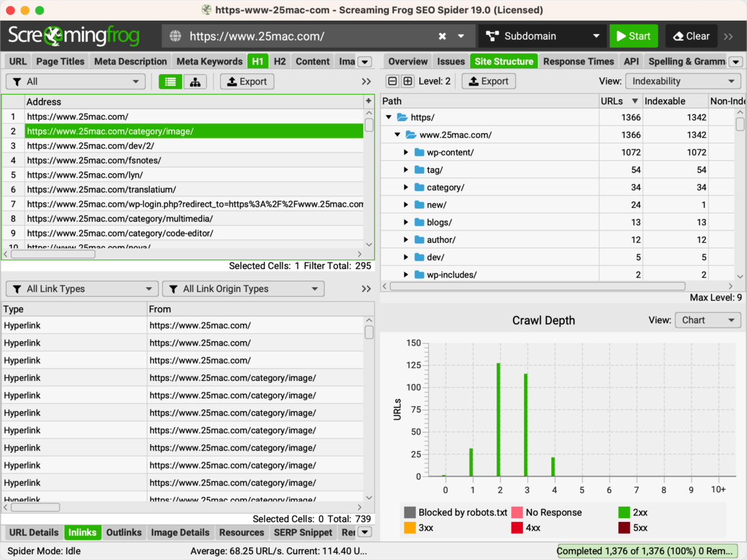Viewport: 747px width, 560px height.
Task: Sort by URLs column arrow
Action: coord(634,101)
